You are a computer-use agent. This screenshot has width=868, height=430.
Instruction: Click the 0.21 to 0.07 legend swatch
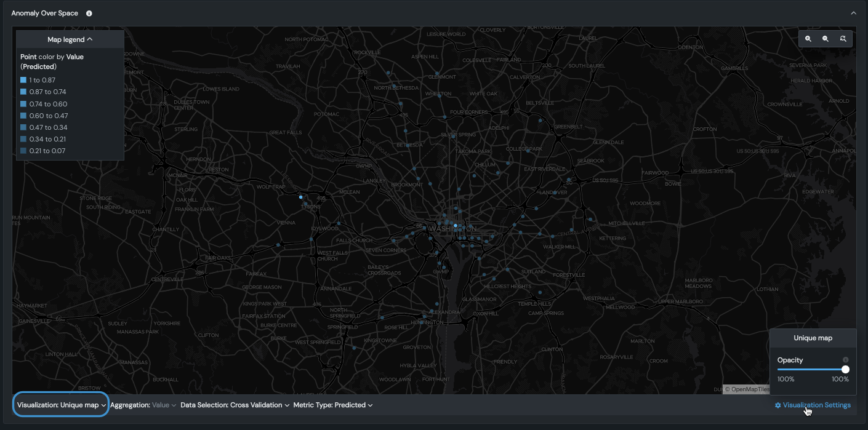23,151
